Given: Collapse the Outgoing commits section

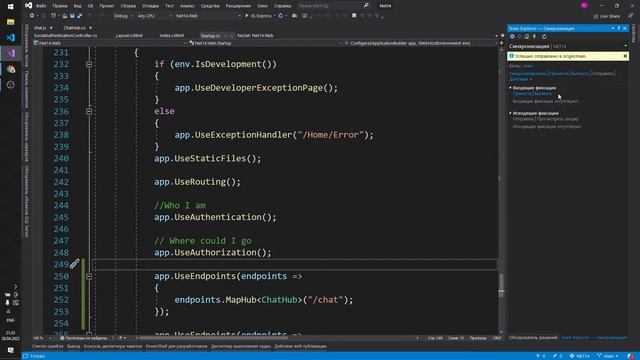Looking at the screenshot, I should [x=510, y=113].
